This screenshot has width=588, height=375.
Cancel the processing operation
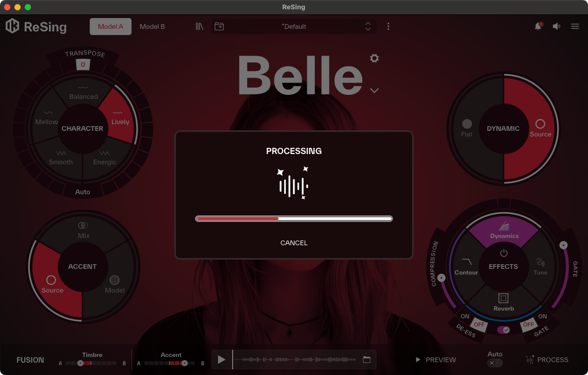tap(294, 243)
